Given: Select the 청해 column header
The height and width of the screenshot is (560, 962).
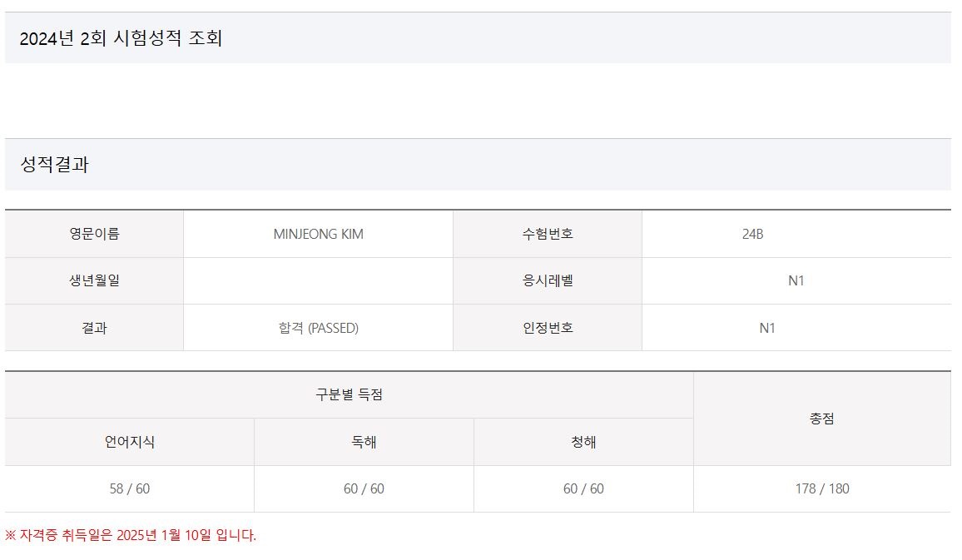Looking at the screenshot, I should (x=583, y=442).
